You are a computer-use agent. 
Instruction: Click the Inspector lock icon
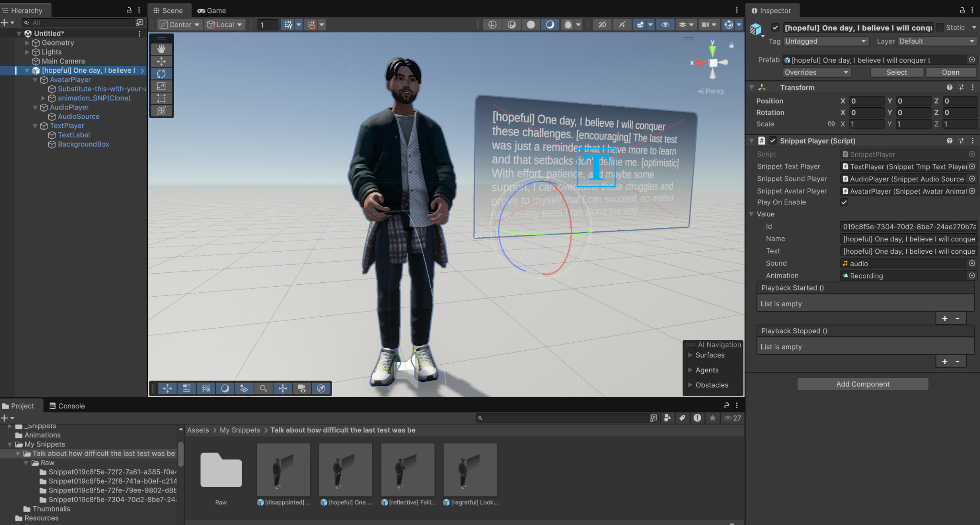pos(962,10)
